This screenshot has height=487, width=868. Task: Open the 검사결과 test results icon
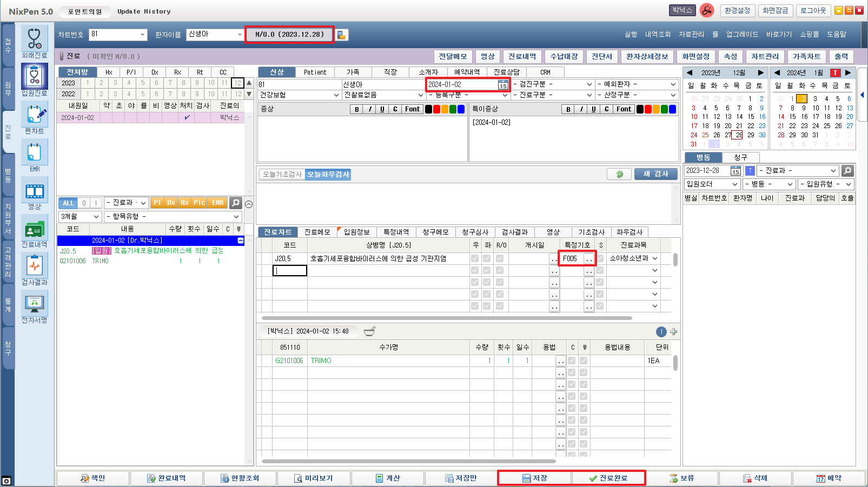coord(34,266)
